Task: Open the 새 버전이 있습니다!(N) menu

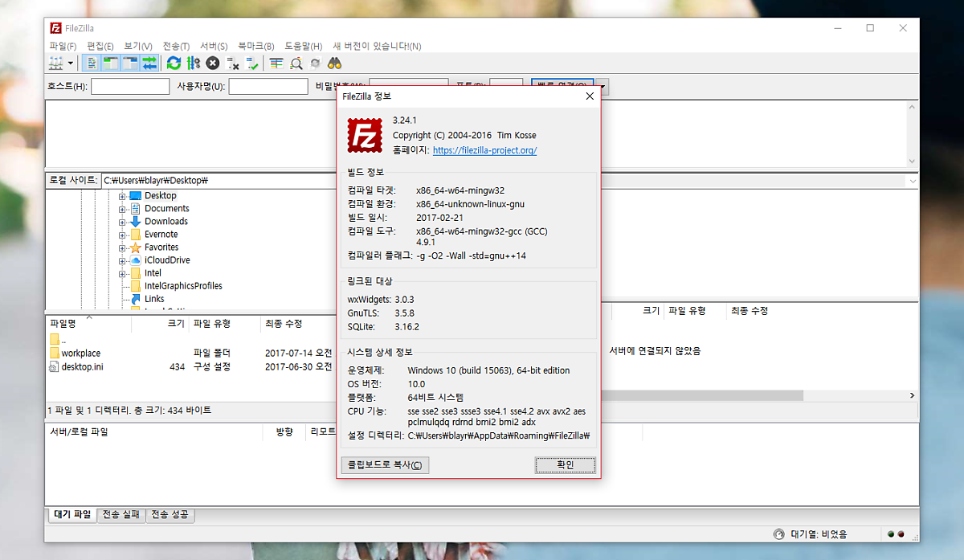Action: coord(377,46)
